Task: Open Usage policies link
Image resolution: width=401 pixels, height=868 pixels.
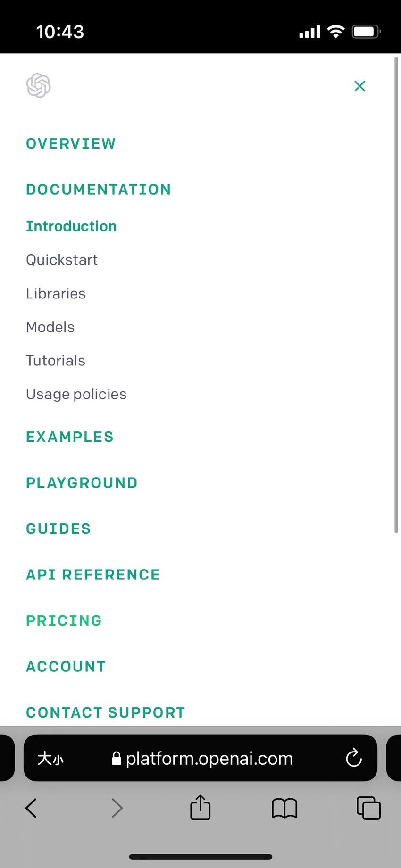Action: [76, 394]
